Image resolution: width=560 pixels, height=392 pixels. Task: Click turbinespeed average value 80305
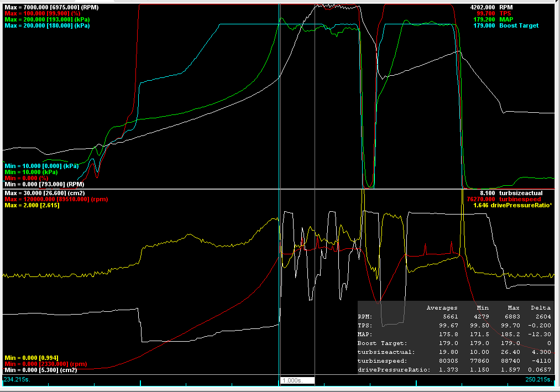[448, 361]
